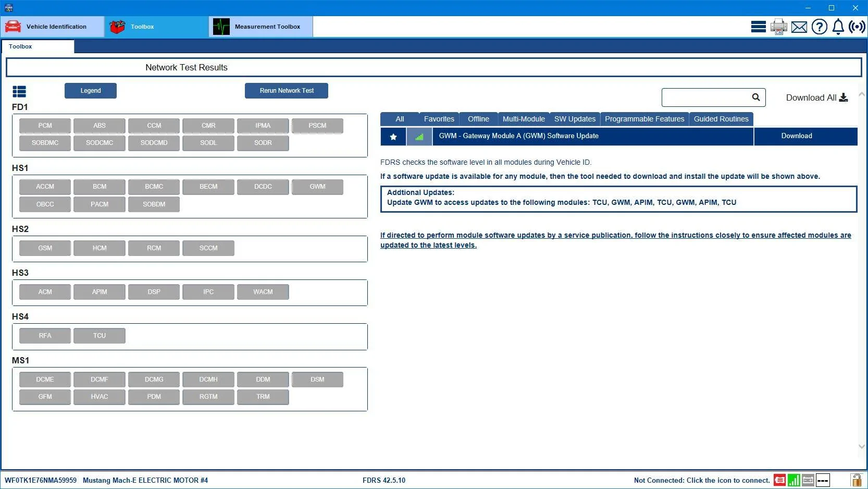Click the SODL module button

pos(208,143)
